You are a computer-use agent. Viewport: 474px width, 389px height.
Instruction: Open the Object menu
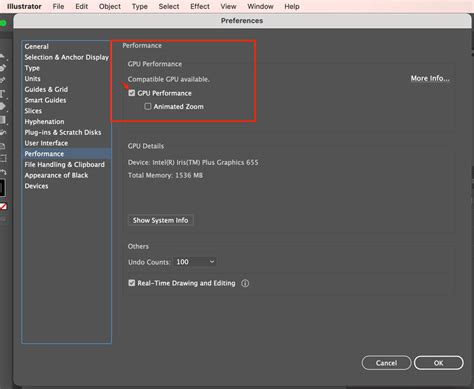point(110,6)
